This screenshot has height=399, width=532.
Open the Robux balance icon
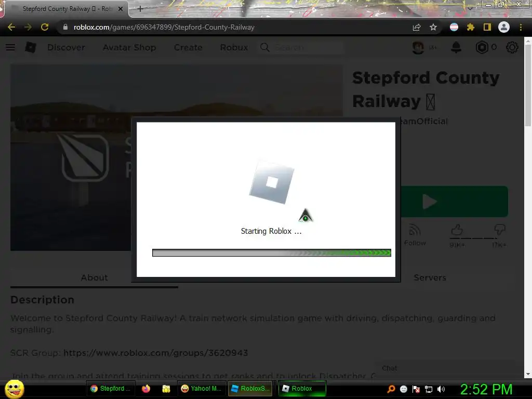pyautogui.click(x=482, y=47)
